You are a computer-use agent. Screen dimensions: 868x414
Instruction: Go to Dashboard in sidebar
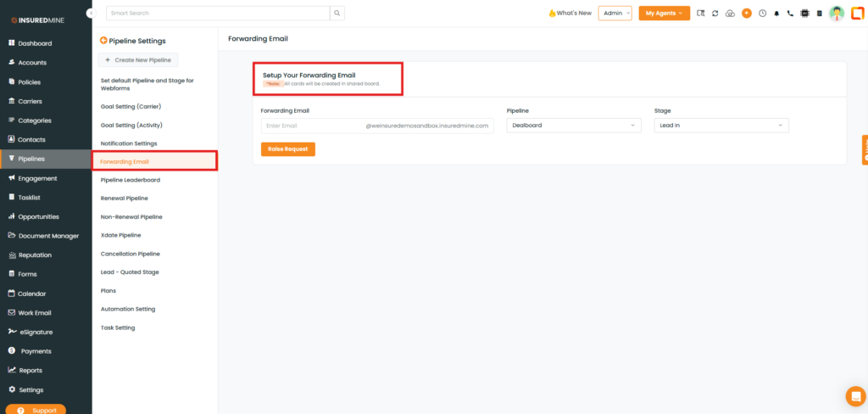coord(35,43)
